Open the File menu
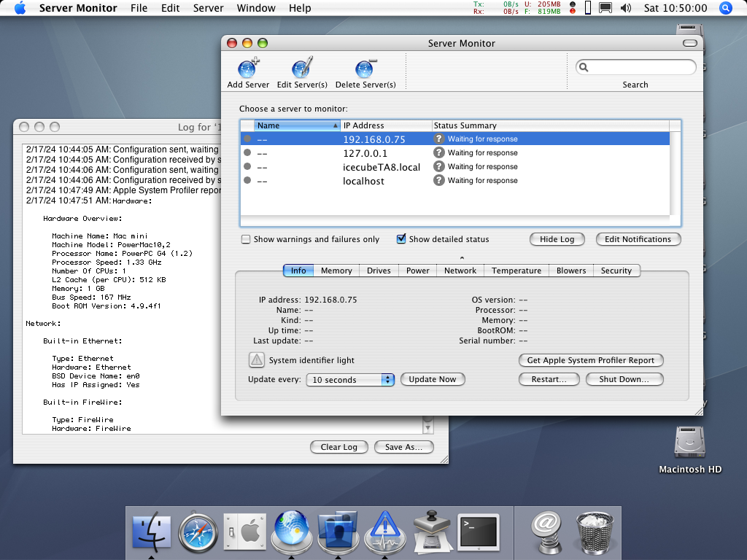747x560 pixels. 139,8
